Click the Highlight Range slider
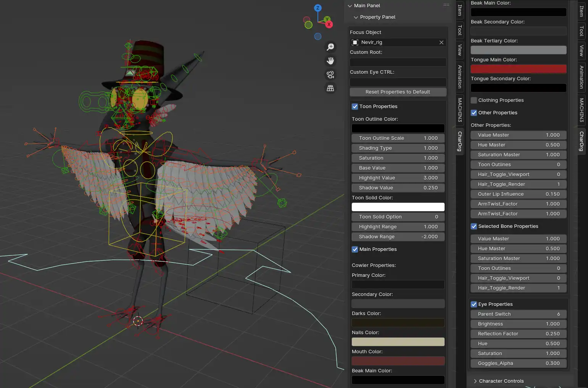This screenshot has width=588, height=388. [x=398, y=227]
